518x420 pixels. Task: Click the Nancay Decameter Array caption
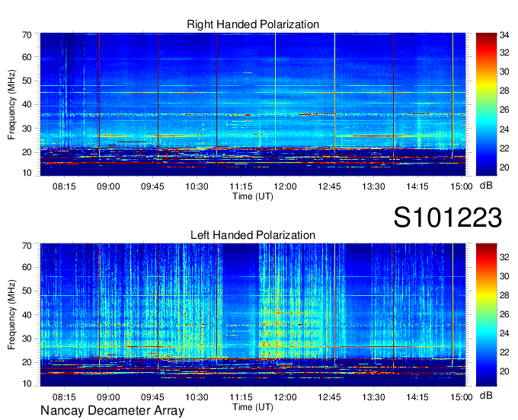pyautogui.click(x=112, y=411)
